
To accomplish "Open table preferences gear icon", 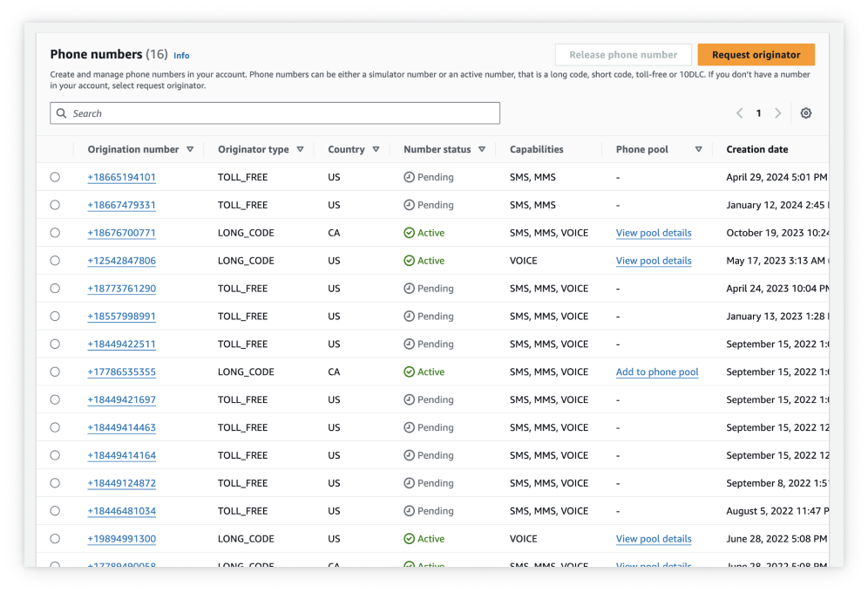I will (805, 113).
